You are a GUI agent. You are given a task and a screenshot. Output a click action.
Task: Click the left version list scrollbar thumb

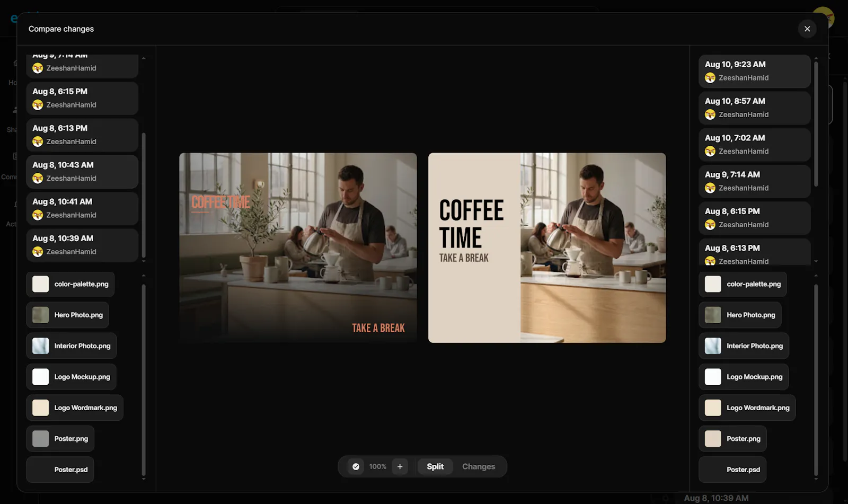coord(144,195)
